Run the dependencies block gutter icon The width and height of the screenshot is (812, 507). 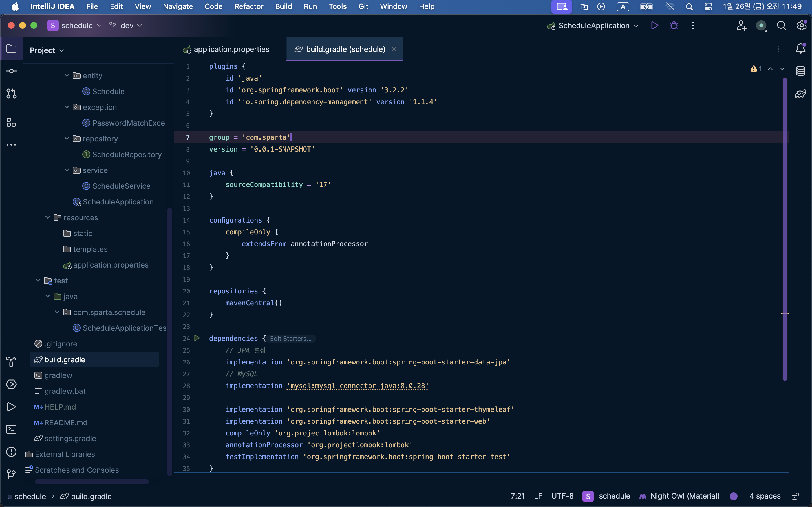197,338
